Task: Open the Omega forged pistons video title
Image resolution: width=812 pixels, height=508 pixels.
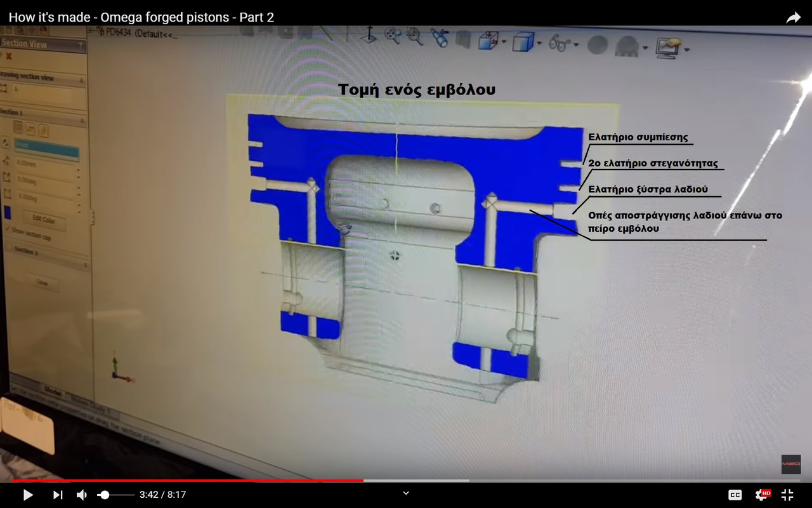Action: pos(141,17)
